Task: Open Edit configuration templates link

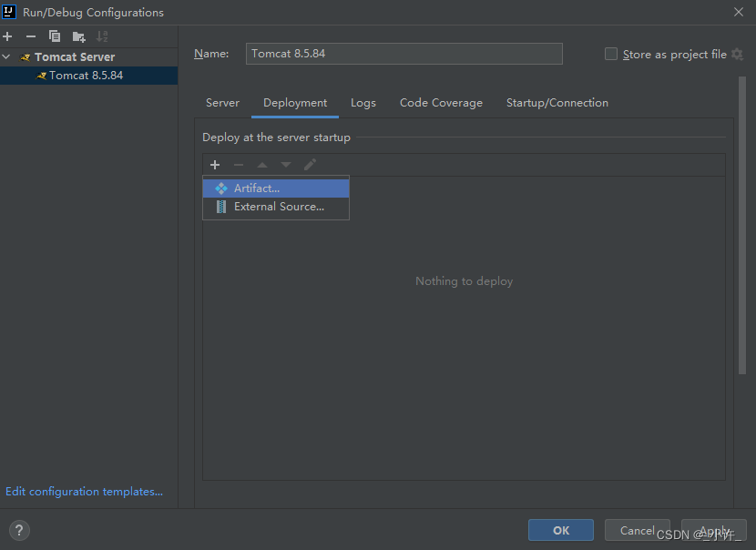Action: 84,492
